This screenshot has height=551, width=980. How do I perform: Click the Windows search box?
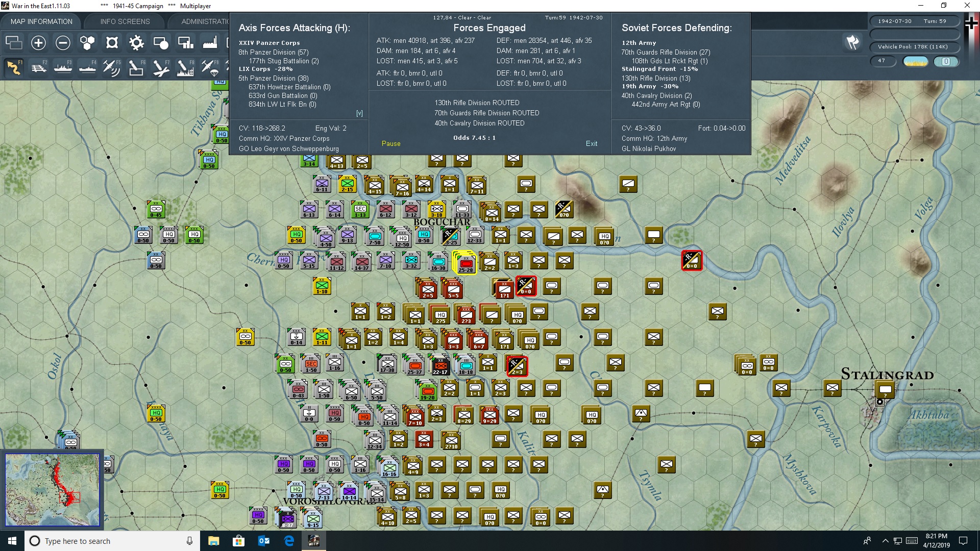coord(112,541)
